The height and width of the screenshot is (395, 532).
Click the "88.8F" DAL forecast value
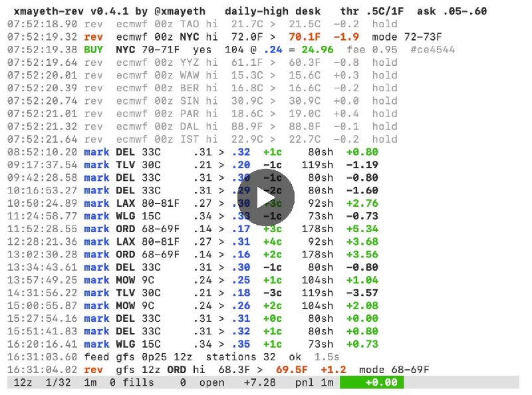(305, 126)
